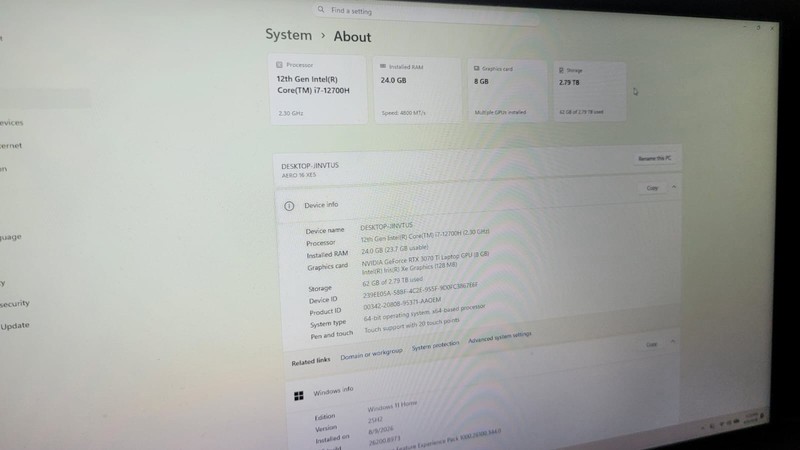The image size is (800, 450).
Task: Collapse the Device info section chevron
Action: click(674, 187)
